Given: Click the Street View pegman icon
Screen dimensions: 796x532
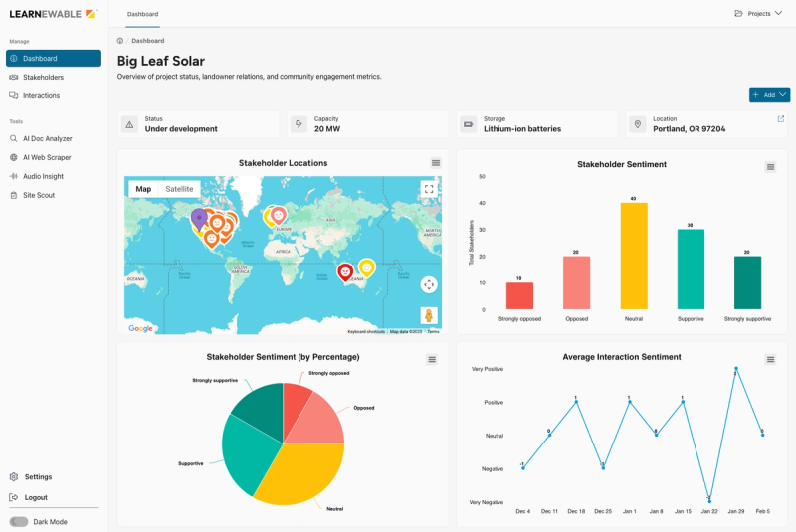Looking at the screenshot, I should pos(429,315).
